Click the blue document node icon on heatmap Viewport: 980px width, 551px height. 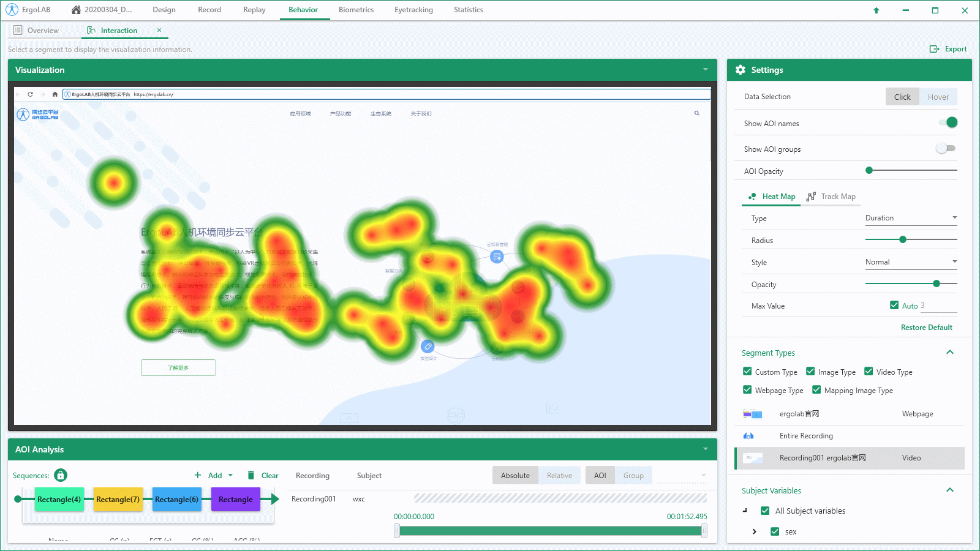497,257
